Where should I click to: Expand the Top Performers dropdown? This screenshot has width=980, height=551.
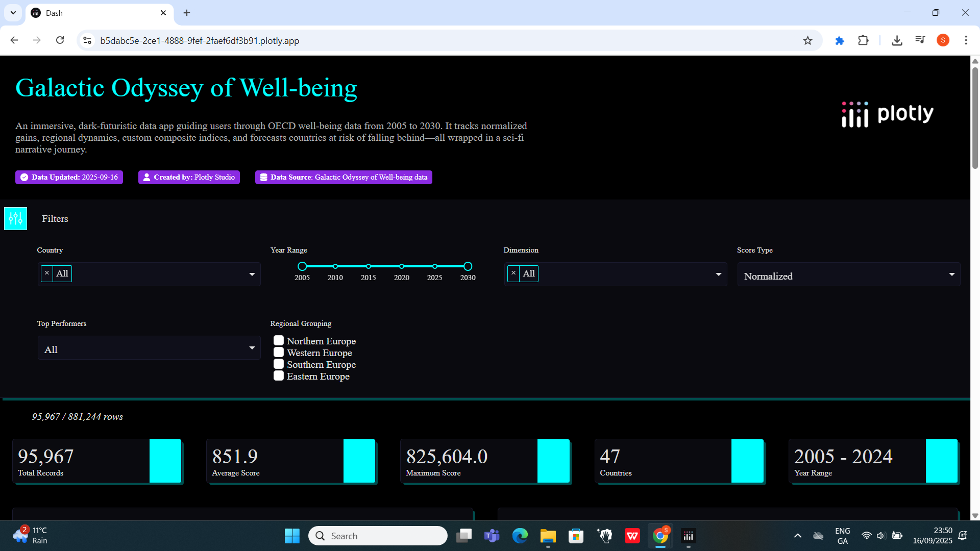[x=252, y=348]
